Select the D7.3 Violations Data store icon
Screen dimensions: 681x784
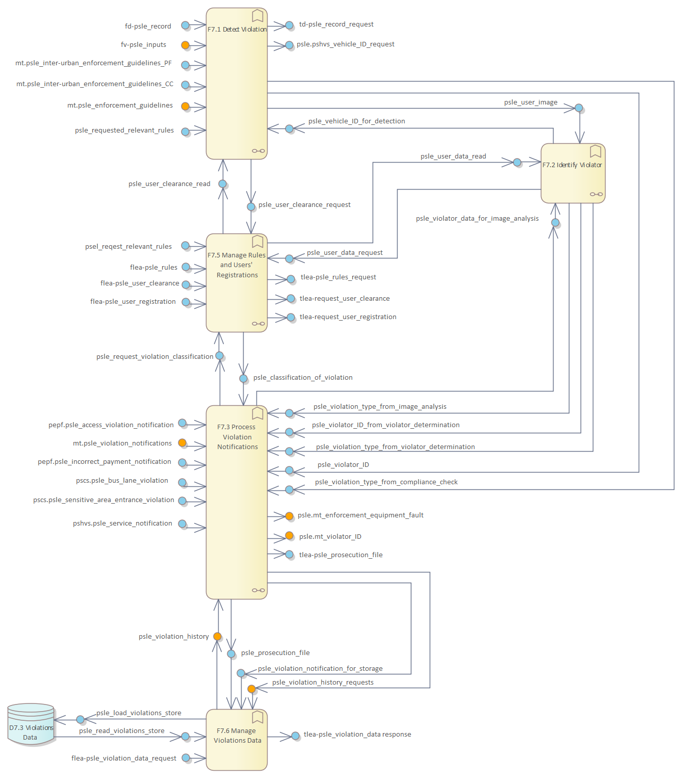[x=31, y=725]
